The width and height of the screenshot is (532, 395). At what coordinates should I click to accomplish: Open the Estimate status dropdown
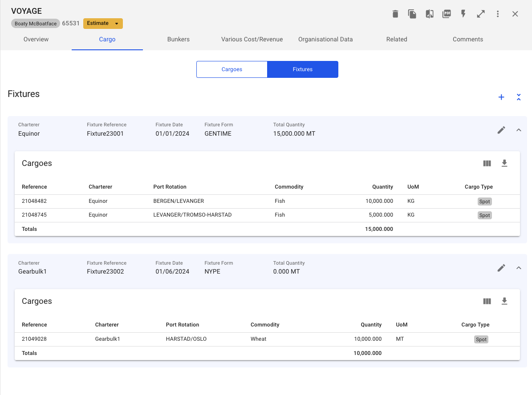tap(103, 24)
